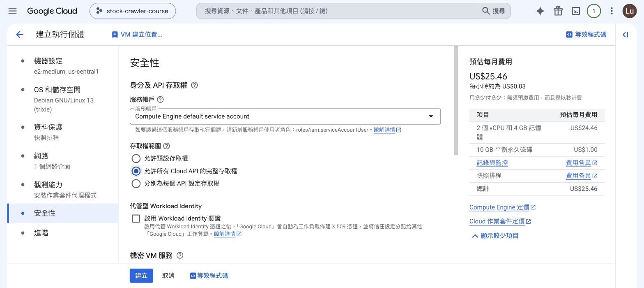Open 瞭解詳情 link under service account
Image resolution: width=644 pixels, height=288 pixels.
387,130
